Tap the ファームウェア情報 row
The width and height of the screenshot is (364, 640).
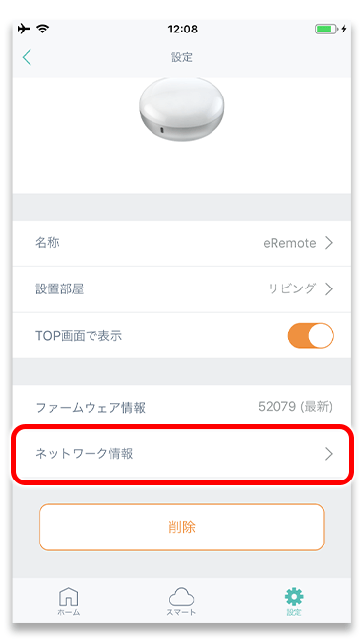(182, 408)
